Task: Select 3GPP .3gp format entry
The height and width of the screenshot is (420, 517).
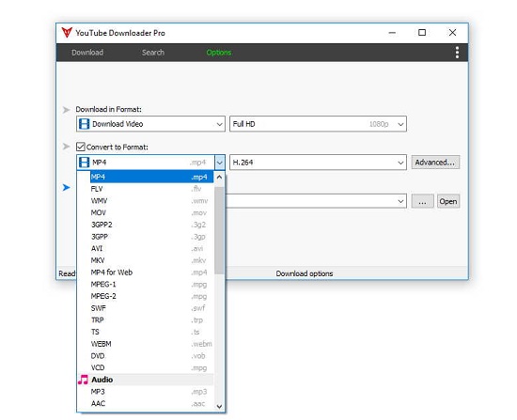Action: tap(151, 237)
